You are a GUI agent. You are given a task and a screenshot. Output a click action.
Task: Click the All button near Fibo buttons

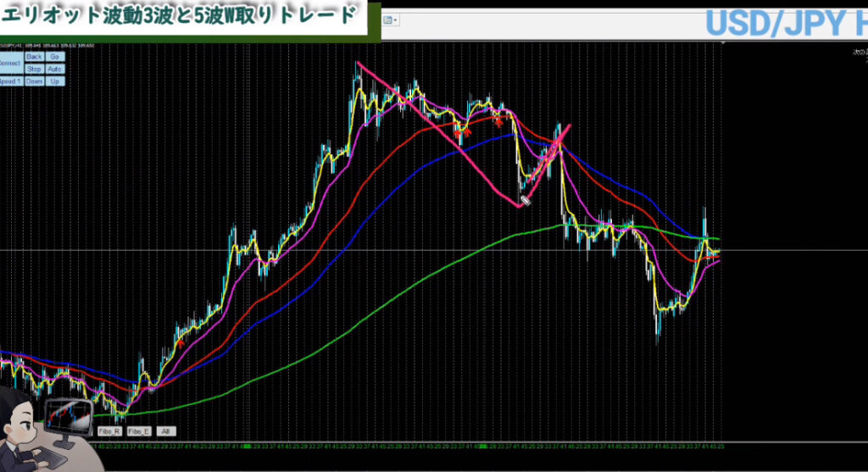[165, 431]
